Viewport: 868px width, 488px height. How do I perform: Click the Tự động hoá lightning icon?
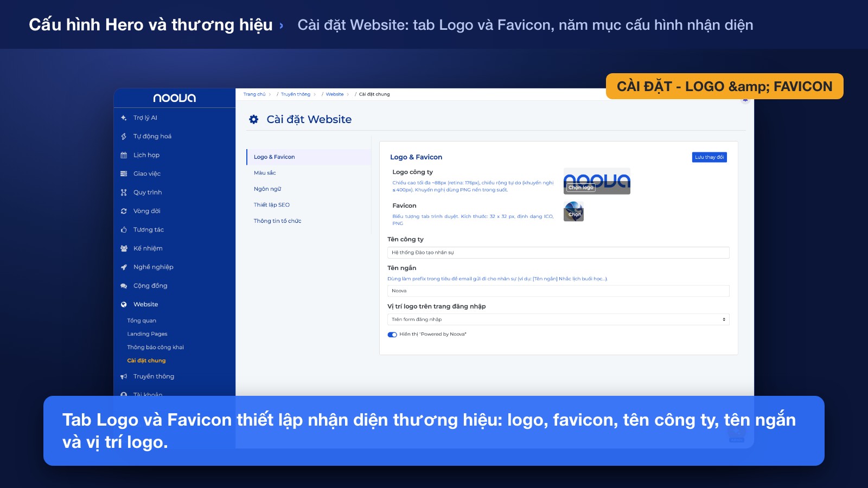124,137
